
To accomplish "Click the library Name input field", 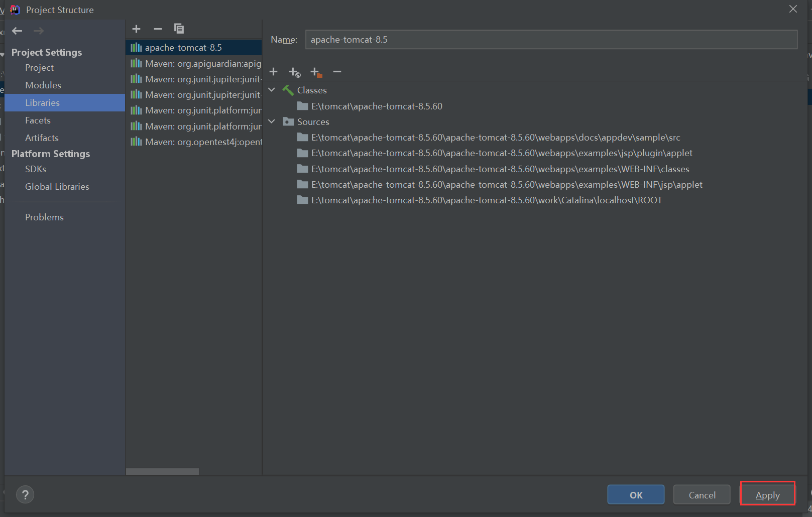I will [551, 40].
